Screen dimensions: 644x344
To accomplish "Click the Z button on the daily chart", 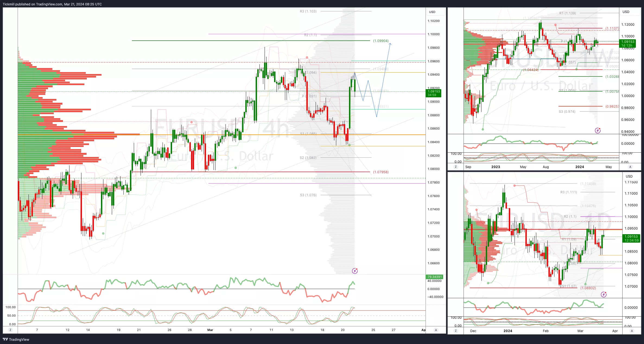I will click(456, 331).
